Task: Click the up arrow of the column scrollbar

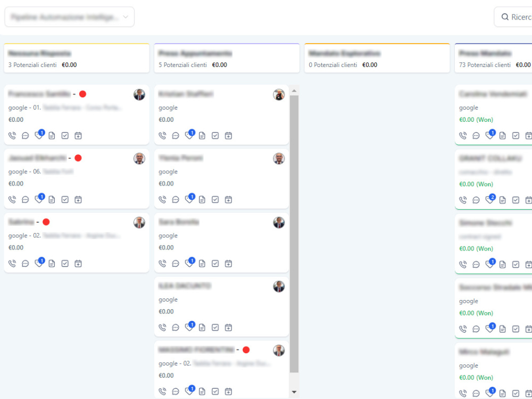Action: click(x=294, y=90)
